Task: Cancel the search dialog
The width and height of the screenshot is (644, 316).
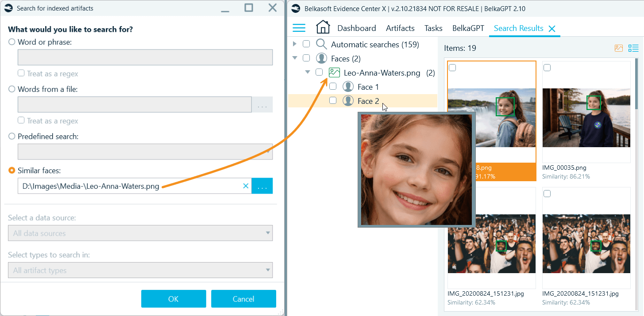Action: pos(243,299)
